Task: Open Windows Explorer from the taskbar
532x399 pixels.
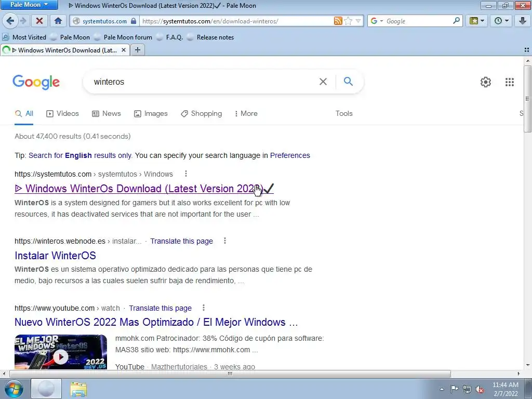Action: point(78,389)
